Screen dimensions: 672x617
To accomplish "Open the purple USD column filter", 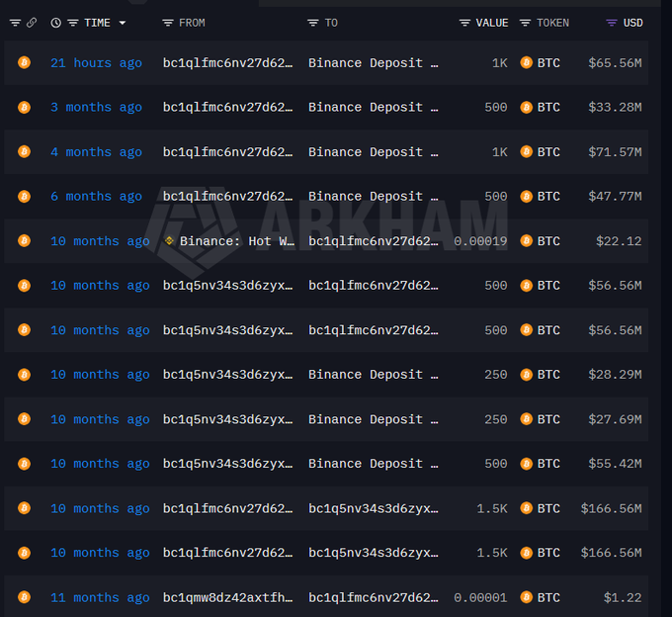I will [x=612, y=23].
